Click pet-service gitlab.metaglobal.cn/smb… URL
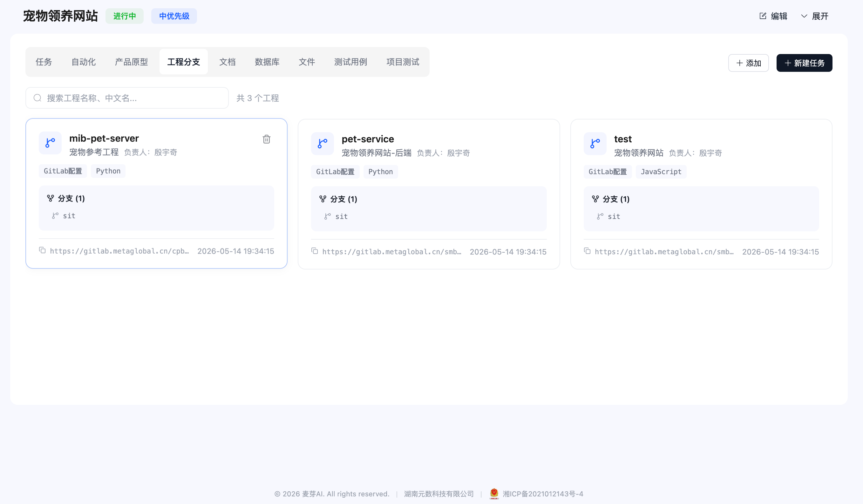 tap(392, 252)
